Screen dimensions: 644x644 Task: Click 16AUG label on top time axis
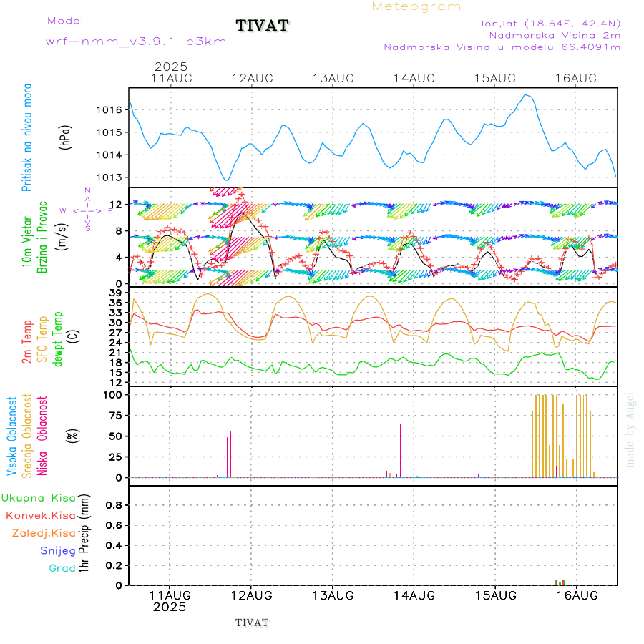pos(576,78)
